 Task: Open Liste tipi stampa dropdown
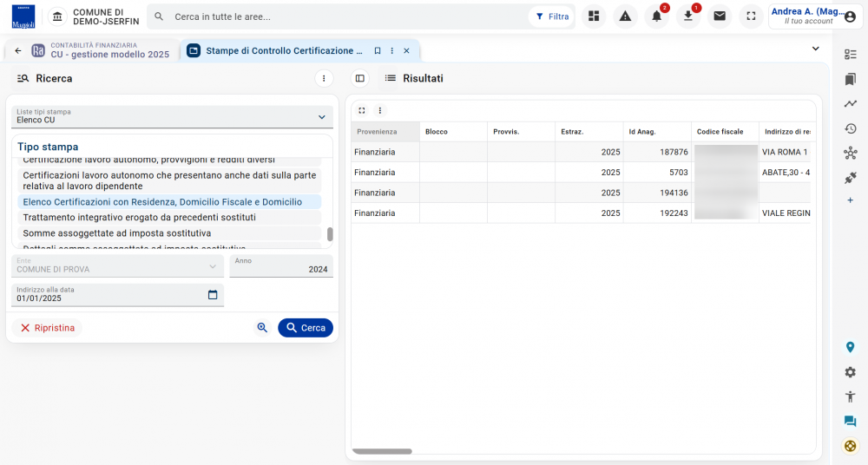172,117
